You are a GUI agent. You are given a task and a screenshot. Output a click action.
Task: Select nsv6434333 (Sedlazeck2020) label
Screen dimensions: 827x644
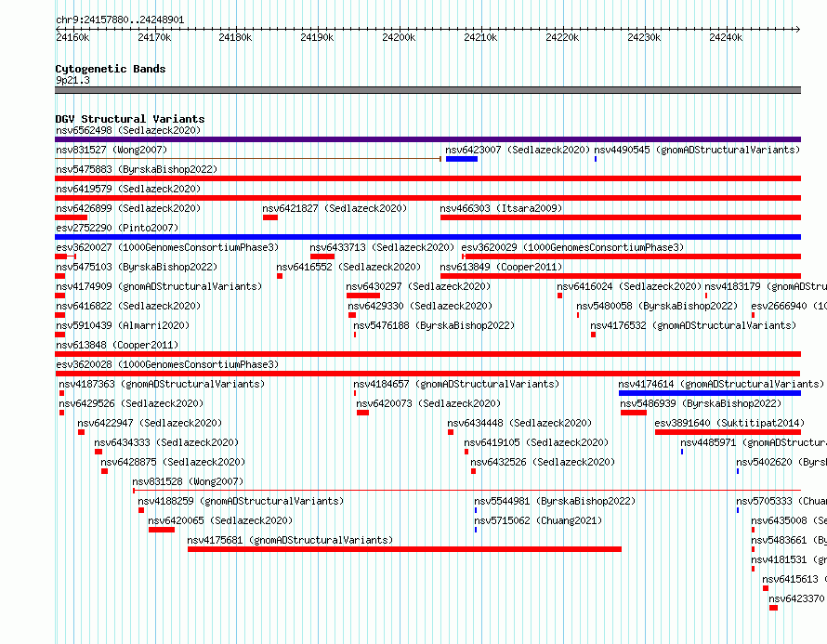coord(166,442)
